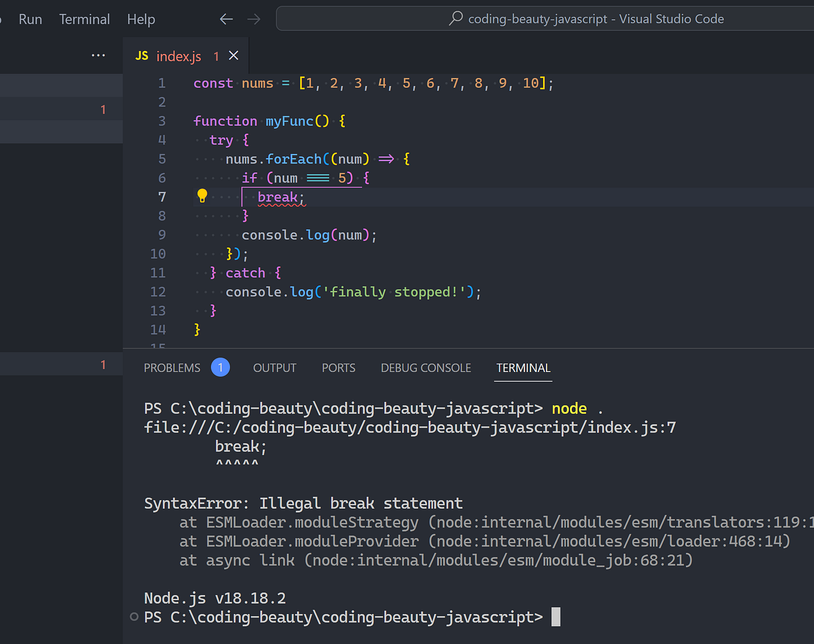Open the index.js:7 file link in terminal
814x644 pixels.
(x=409, y=427)
